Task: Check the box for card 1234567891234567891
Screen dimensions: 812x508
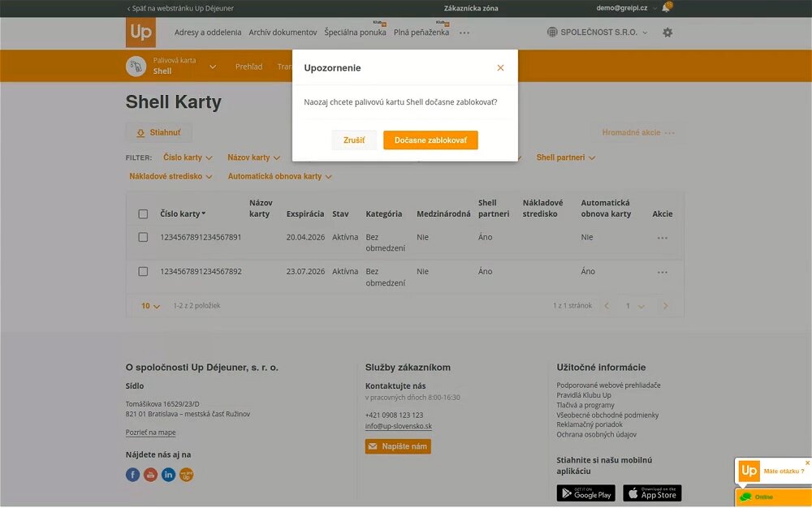Action: tap(143, 237)
